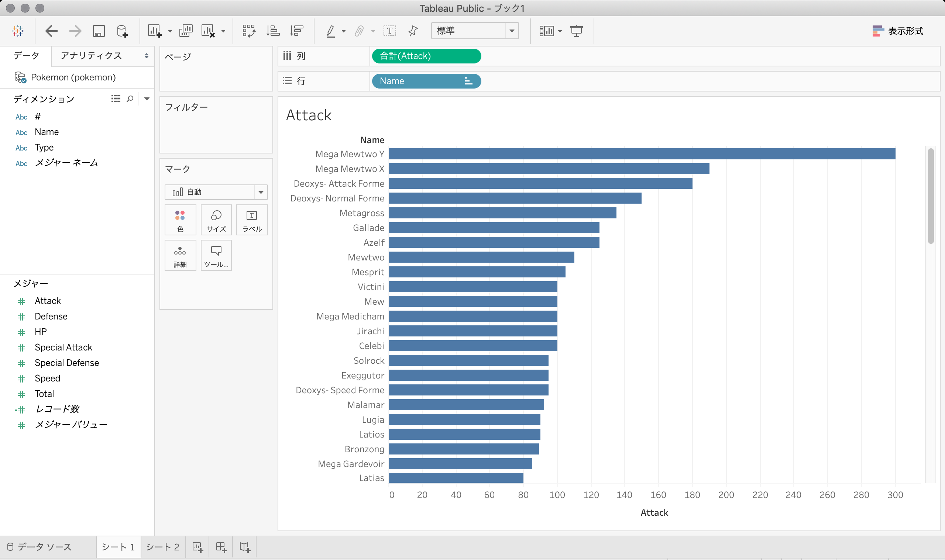Click the save workbook icon

click(x=99, y=31)
